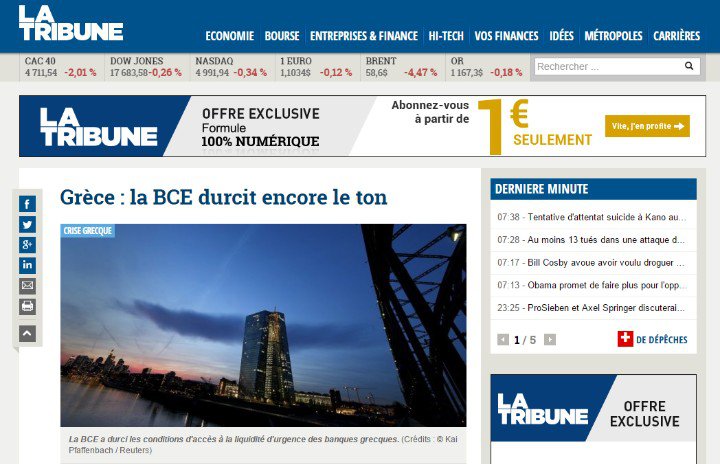Screen dimensions: 720x464
Task: View OR gold price
Action: [x=487, y=67]
